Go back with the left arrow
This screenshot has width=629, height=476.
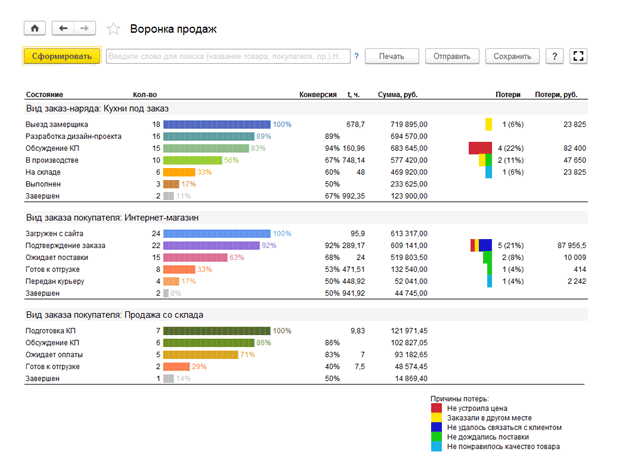coord(64,29)
